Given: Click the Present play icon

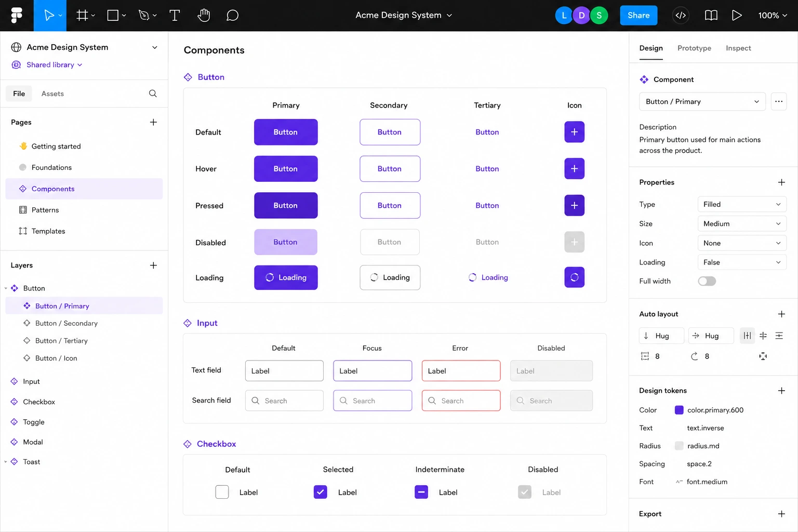Looking at the screenshot, I should pyautogui.click(x=737, y=16).
